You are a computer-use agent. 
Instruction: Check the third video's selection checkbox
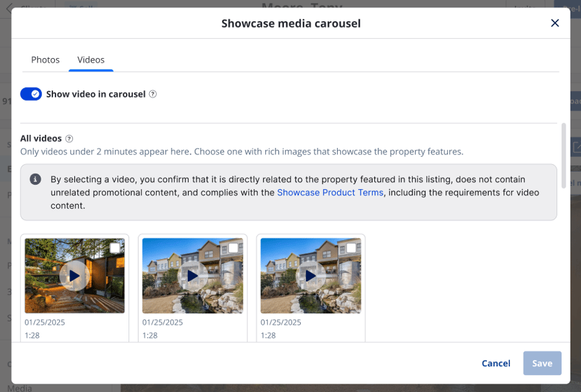point(351,248)
